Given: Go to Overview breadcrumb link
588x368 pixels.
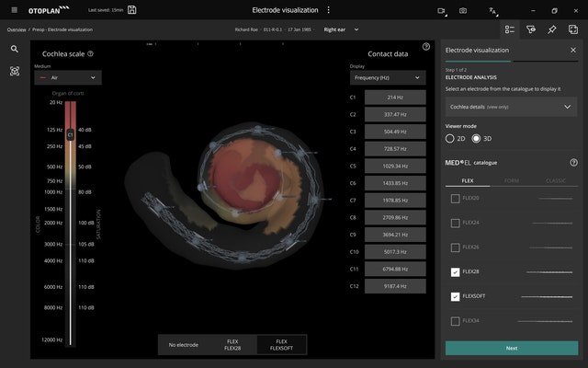Looking at the screenshot, I should tap(17, 29).
